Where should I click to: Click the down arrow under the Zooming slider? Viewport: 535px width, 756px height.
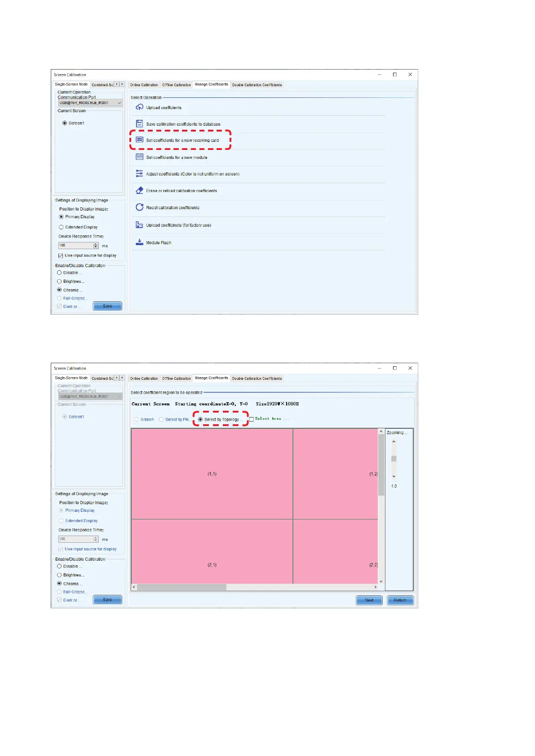[394, 476]
